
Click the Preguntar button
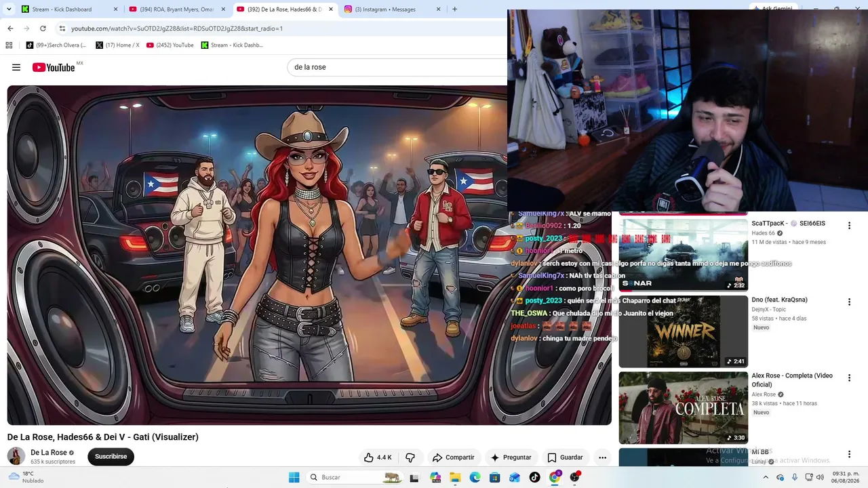[511, 457]
